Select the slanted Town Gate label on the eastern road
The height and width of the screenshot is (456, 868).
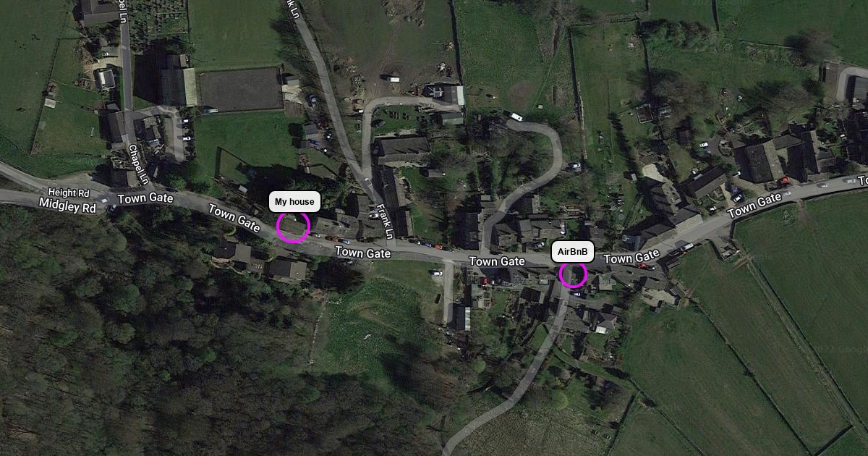(x=755, y=206)
